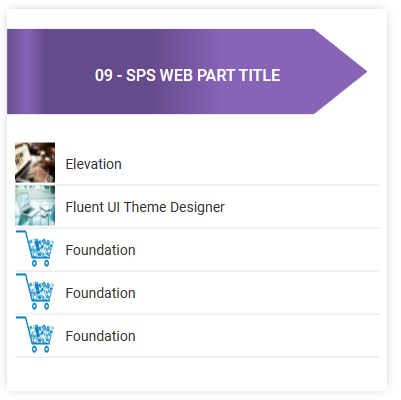Click the middle Foundation shopping cart icon
The width and height of the screenshot is (401, 400).
[x=35, y=292]
